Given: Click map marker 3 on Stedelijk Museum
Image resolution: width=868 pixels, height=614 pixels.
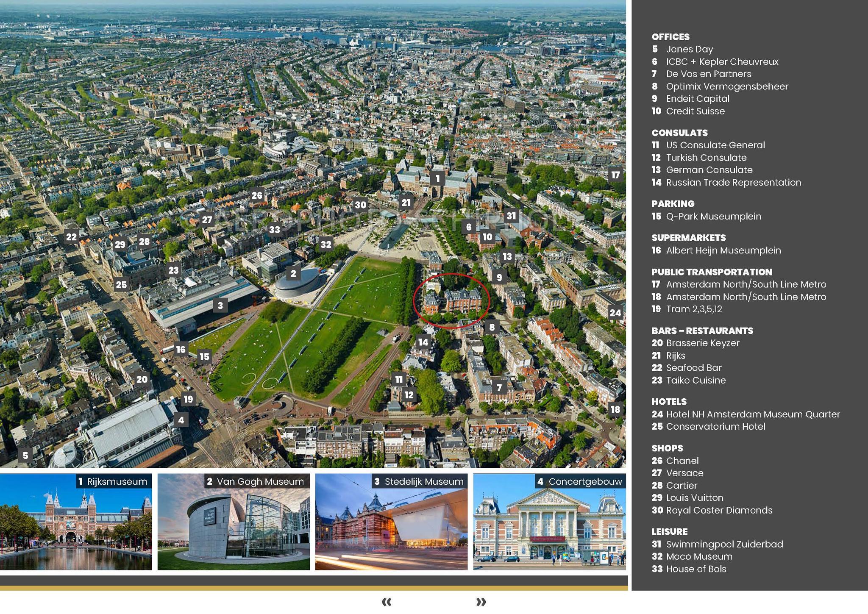Looking at the screenshot, I should point(220,305).
